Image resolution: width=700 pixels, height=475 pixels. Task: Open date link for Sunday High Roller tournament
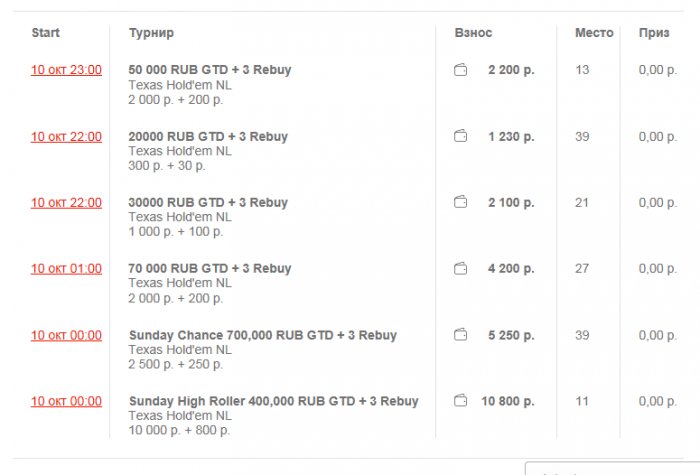tap(66, 401)
